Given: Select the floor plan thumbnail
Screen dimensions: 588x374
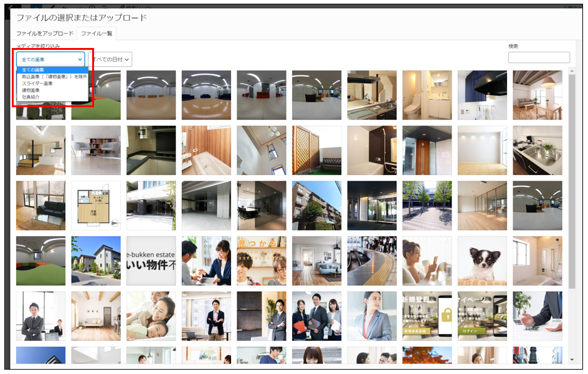Looking at the screenshot, I should [96, 206].
